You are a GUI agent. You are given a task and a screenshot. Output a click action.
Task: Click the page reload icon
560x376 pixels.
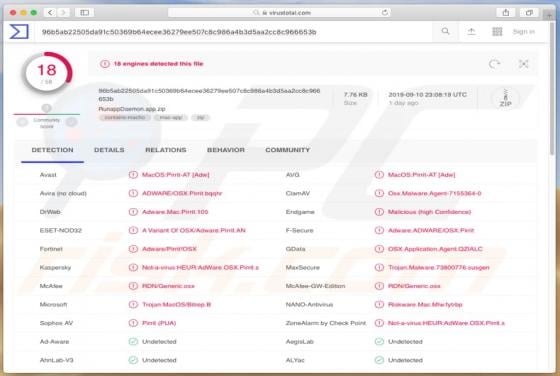coord(385,12)
